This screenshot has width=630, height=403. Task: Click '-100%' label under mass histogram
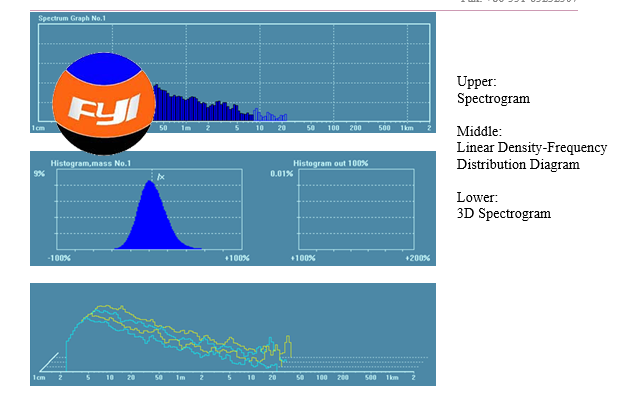click(59, 258)
